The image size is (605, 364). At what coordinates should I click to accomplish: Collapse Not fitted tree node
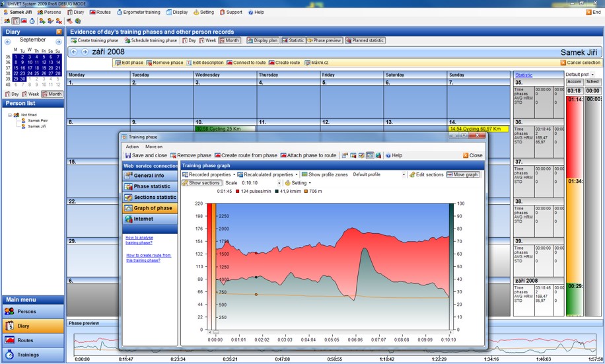coord(10,115)
